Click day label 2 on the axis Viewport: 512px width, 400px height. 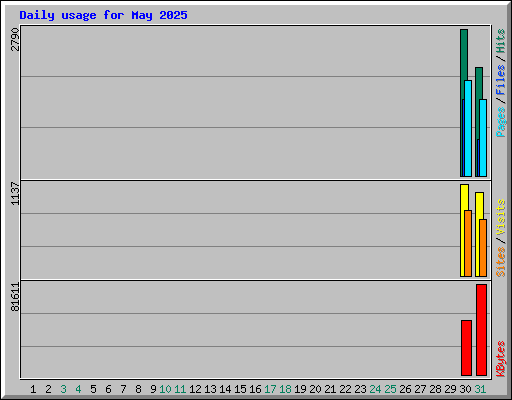tap(48, 389)
